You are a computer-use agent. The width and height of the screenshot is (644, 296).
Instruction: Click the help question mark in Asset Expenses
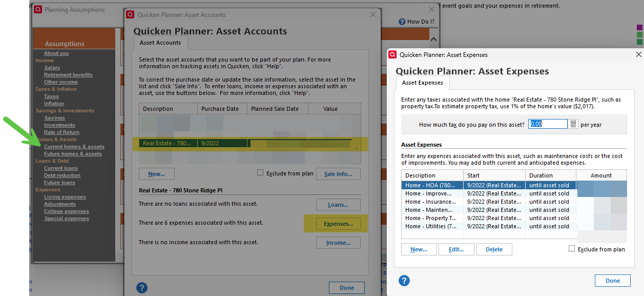(x=404, y=281)
